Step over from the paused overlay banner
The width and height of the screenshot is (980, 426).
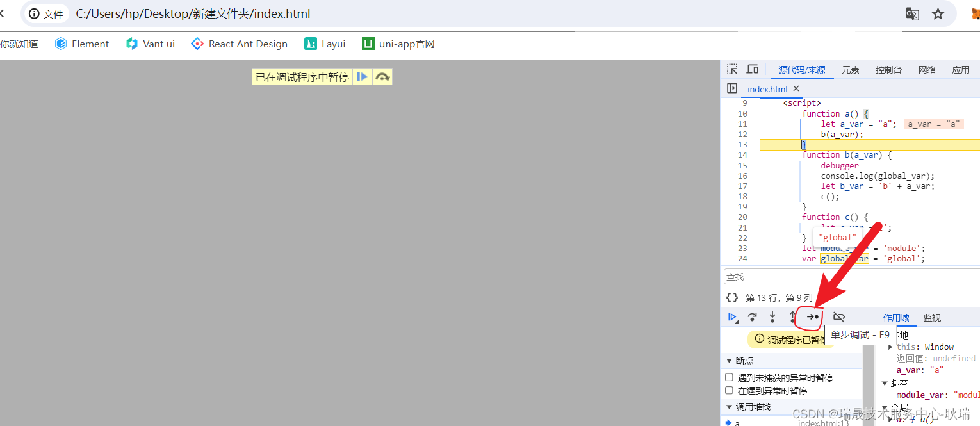[382, 77]
